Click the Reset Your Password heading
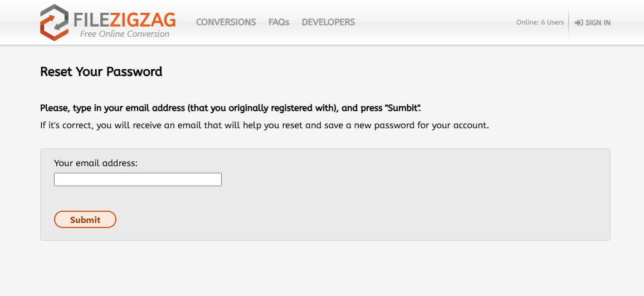This screenshot has width=644, height=296. point(101,71)
